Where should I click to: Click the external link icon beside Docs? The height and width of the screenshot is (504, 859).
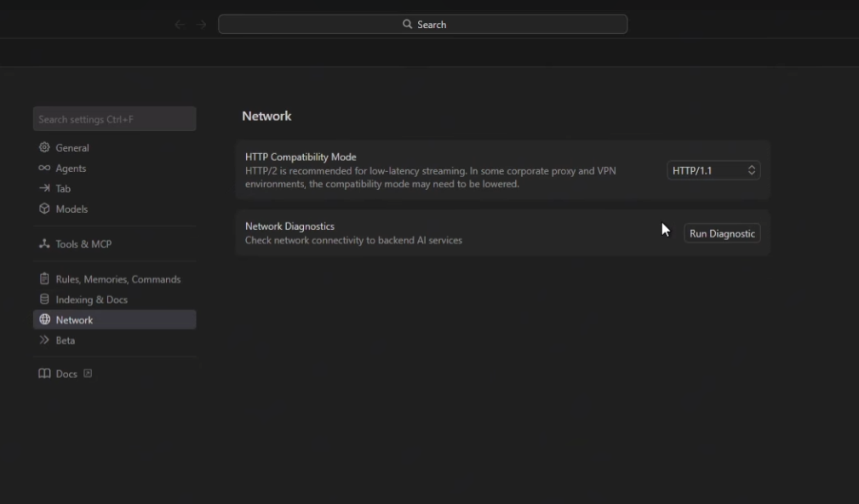point(88,374)
